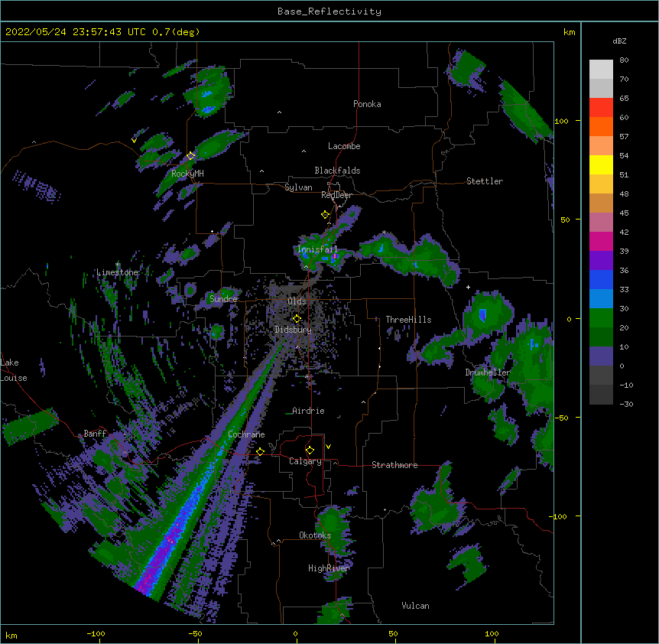
Task: Click the 80 value on the dBZ legend
Action: 624,60
